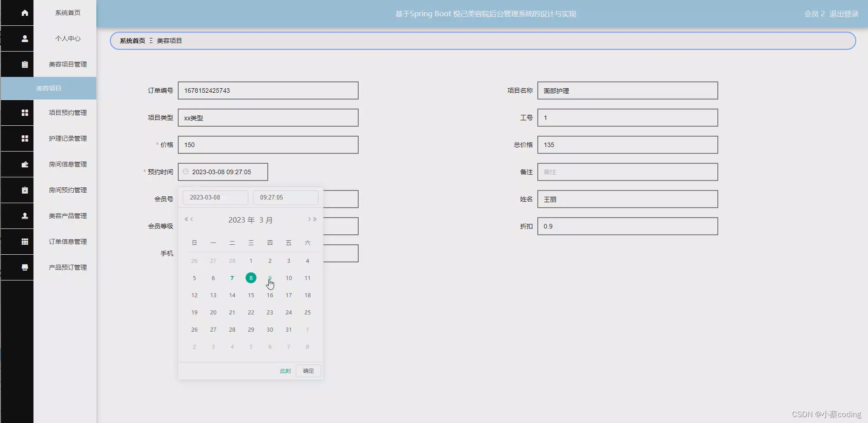Expand 产品预订管理 menu
This screenshot has height=423, width=868.
[68, 267]
